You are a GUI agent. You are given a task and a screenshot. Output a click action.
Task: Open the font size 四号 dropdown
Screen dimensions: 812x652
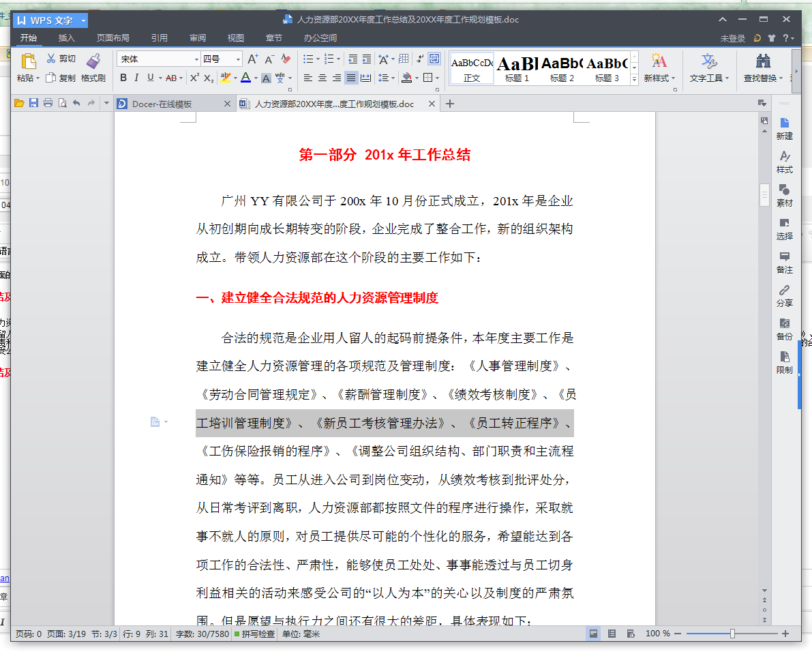coord(239,59)
